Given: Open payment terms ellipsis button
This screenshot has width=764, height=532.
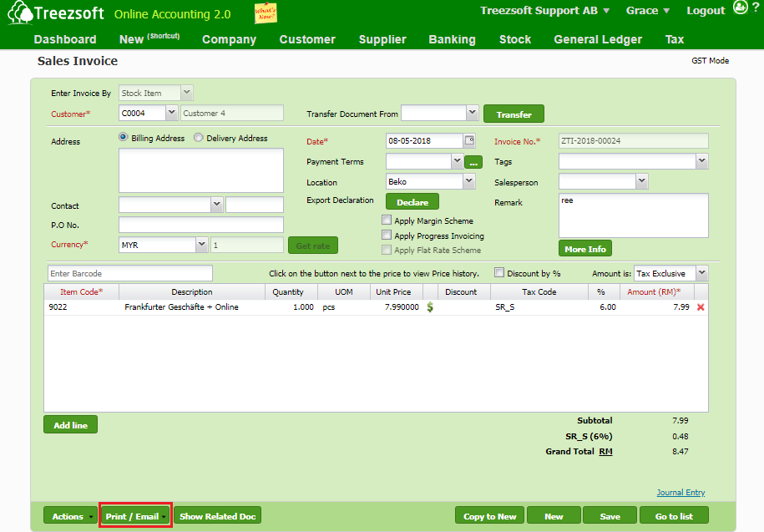Looking at the screenshot, I should (x=473, y=162).
